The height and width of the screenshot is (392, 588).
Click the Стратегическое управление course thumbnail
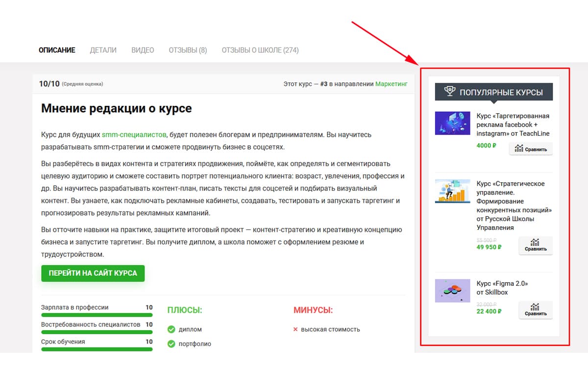[x=452, y=191]
